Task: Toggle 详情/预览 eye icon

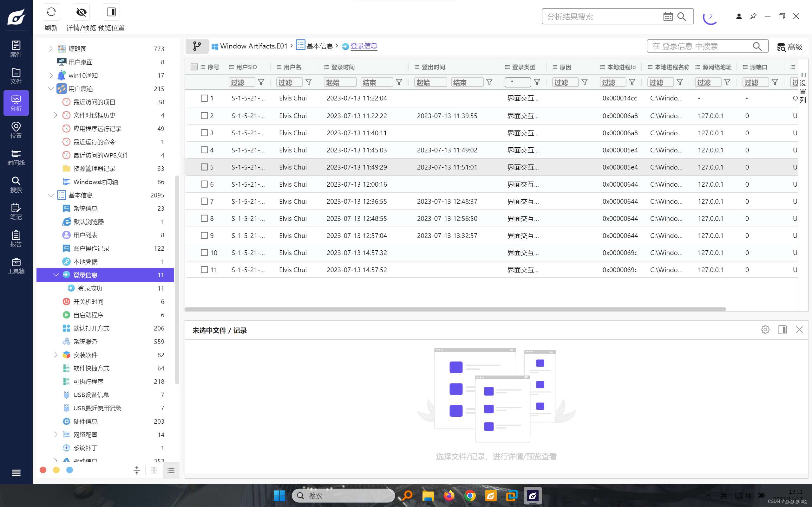Action: point(81,12)
